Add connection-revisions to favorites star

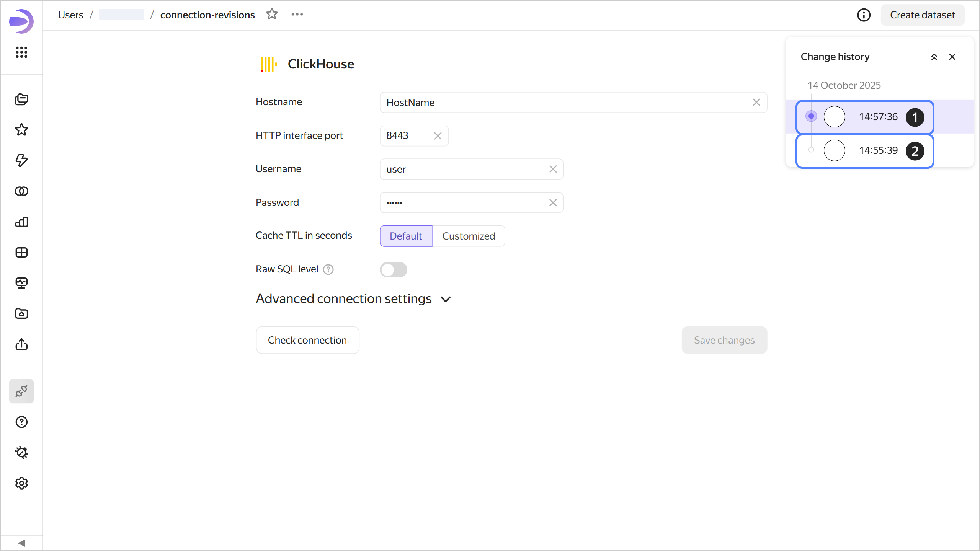coord(272,15)
